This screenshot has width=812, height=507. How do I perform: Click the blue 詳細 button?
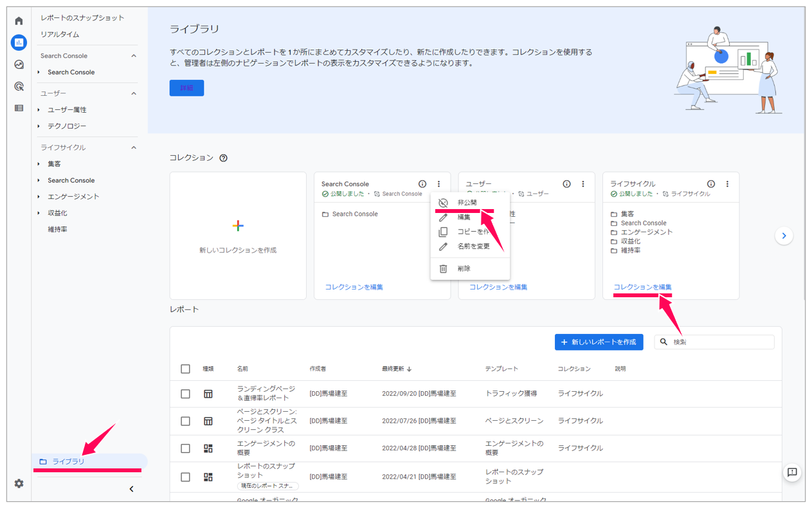pos(186,88)
